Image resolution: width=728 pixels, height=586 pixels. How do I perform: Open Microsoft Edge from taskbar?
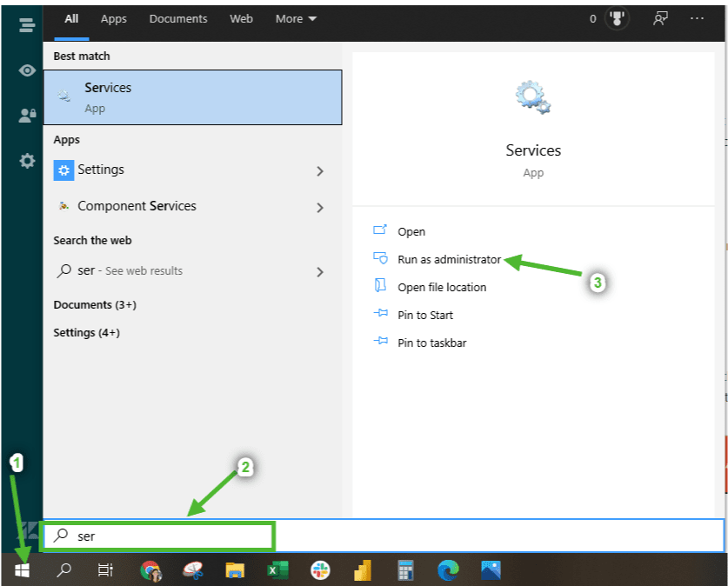[x=448, y=570]
